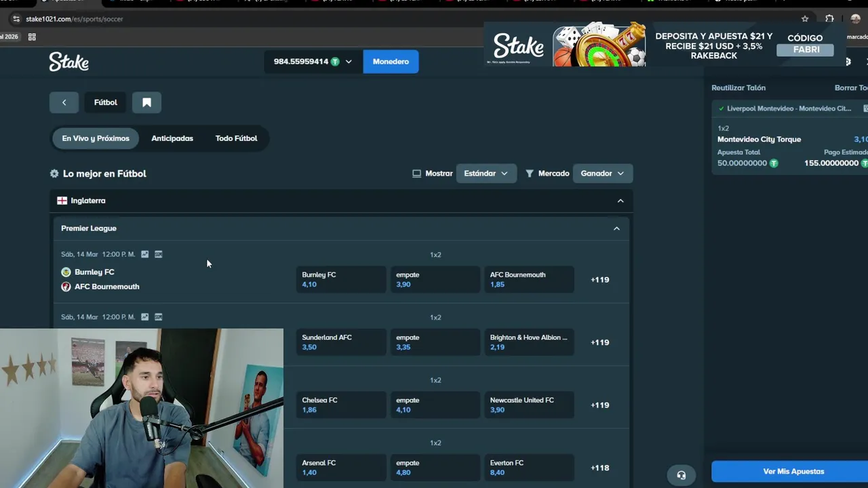Viewport: 868px width, 488px height.
Task: Collapse the Inglaterra section
Action: coord(620,201)
